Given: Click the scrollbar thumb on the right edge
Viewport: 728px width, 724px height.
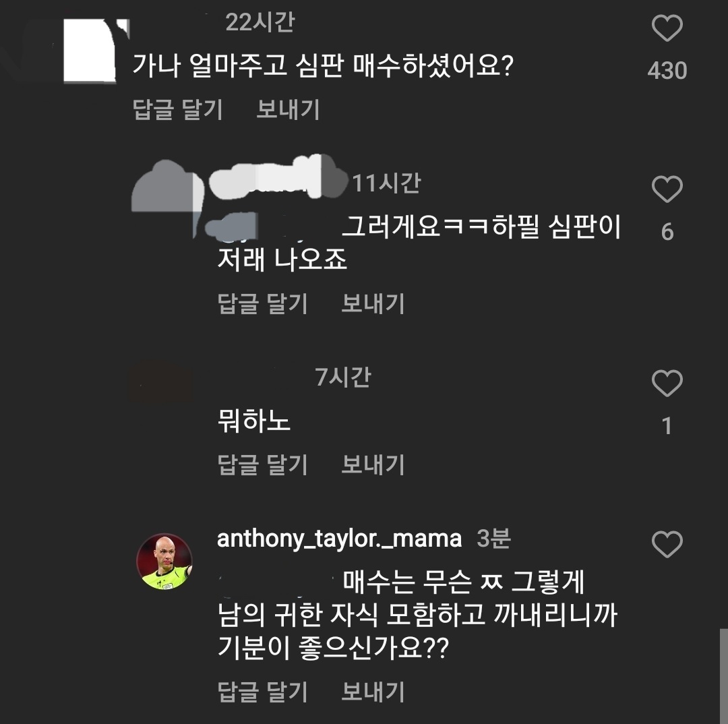Looking at the screenshot, I should coord(723,675).
